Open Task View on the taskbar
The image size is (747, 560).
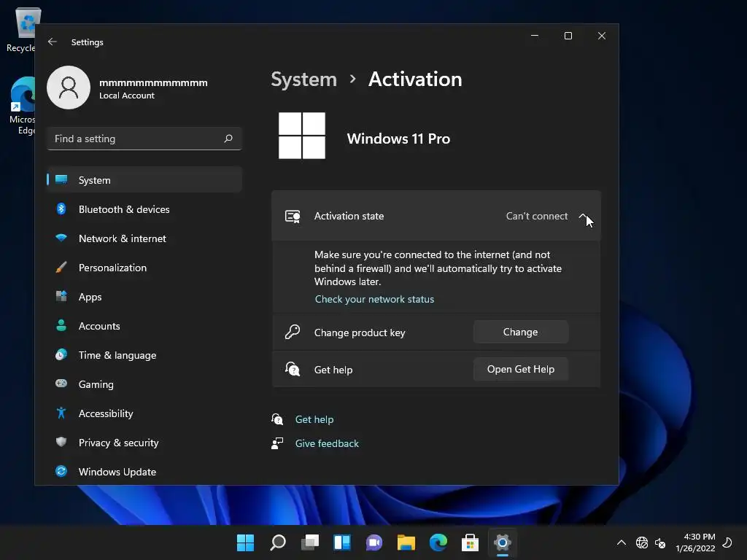coord(310,542)
